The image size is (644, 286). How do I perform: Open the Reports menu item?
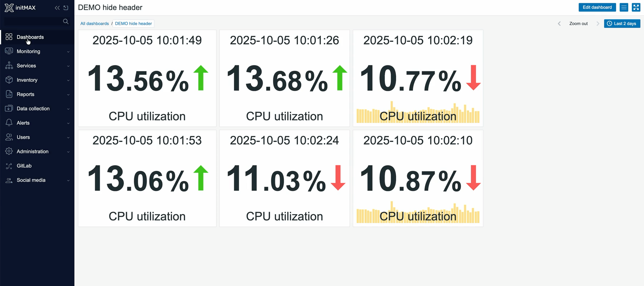tap(25, 94)
